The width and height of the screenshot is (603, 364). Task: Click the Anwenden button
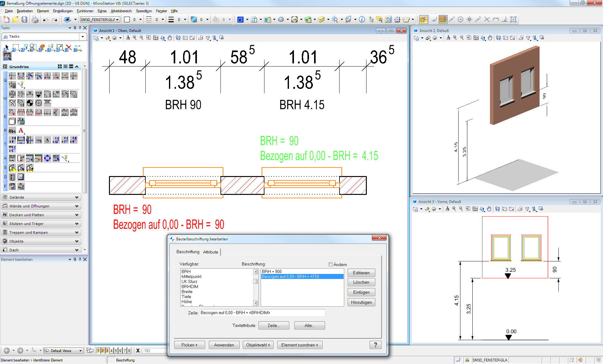(x=224, y=345)
